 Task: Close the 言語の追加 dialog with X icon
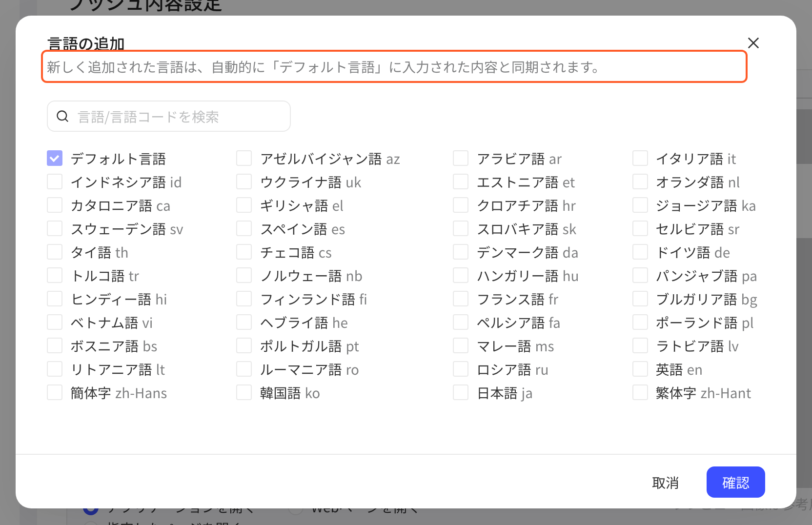pos(753,43)
